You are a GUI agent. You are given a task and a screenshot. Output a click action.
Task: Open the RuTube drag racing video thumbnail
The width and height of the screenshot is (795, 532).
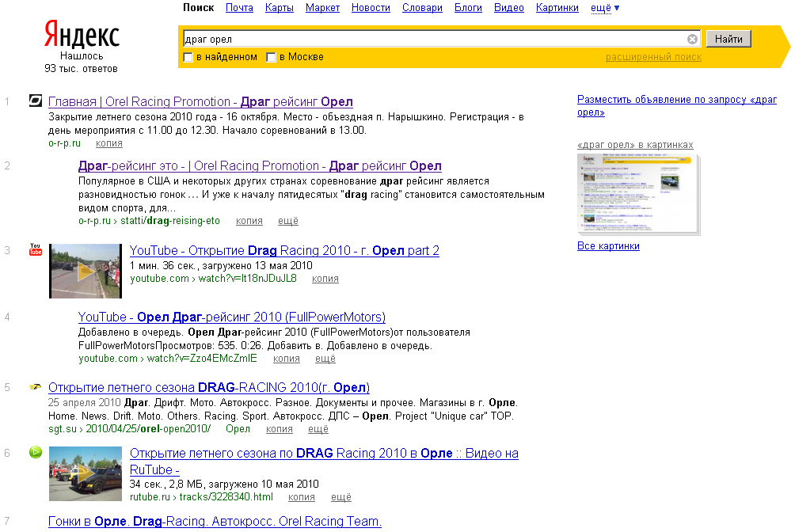click(85, 473)
